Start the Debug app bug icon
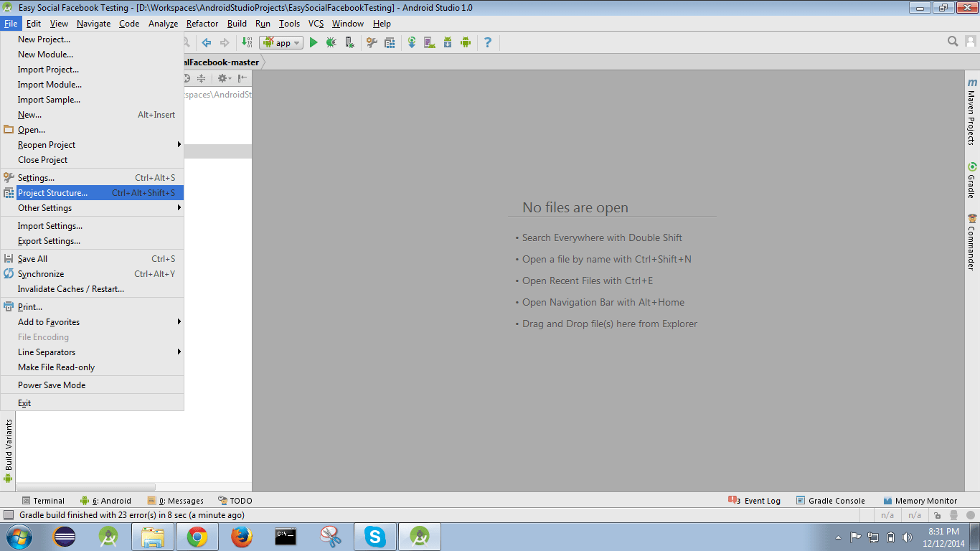The height and width of the screenshot is (551, 980). point(331,42)
